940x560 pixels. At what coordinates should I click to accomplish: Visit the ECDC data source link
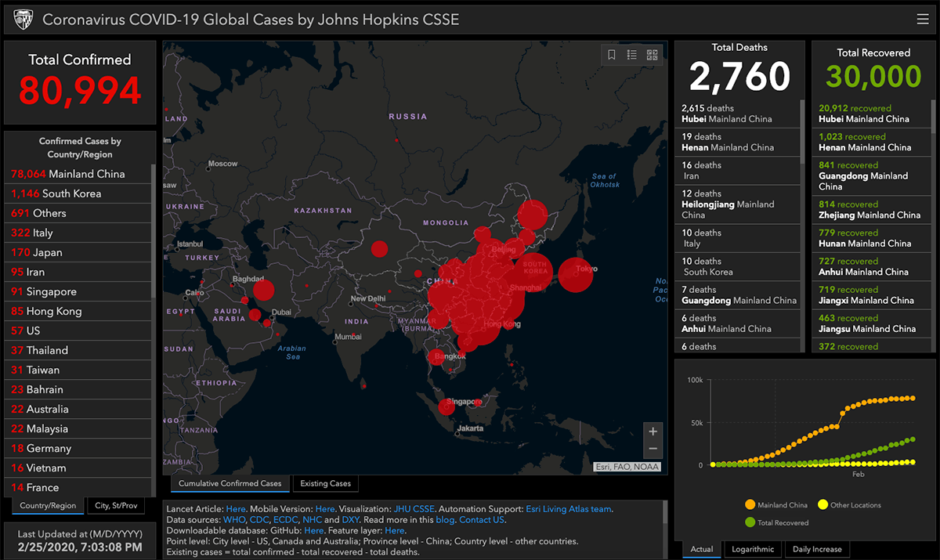coord(287,520)
